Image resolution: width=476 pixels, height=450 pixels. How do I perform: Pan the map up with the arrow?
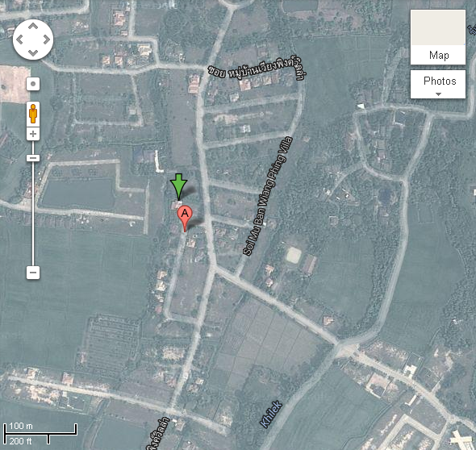[33, 26]
